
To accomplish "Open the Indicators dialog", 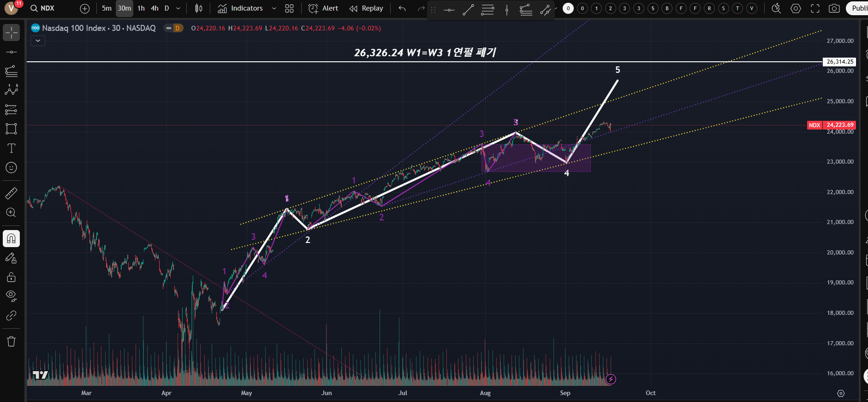I will [x=241, y=8].
